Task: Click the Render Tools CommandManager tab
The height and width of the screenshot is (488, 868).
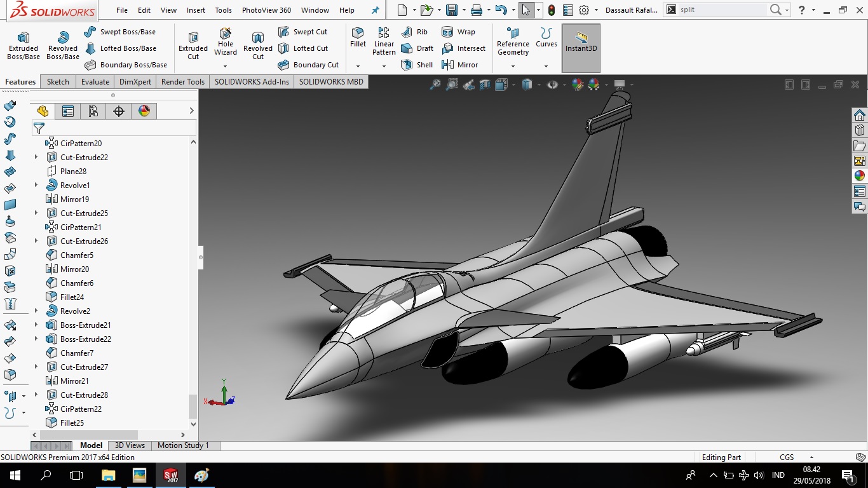Action: click(x=182, y=81)
